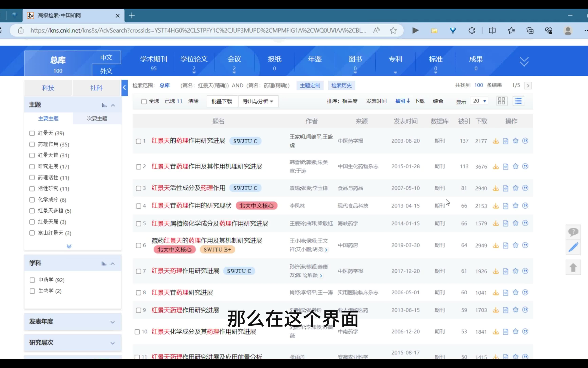This screenshot has height=368, width=588.
Task: Open browser extensions puzzle icon
Action: [472, 30]
